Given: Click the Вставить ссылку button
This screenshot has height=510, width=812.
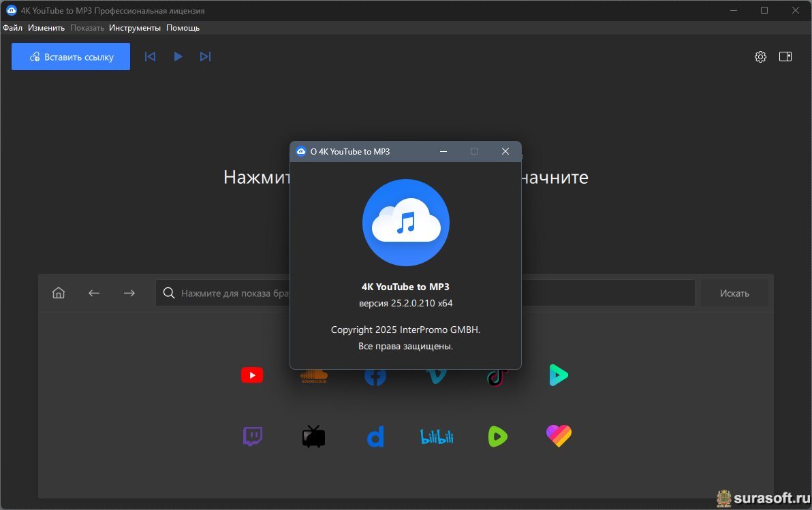Looking at the screenshot, I should 70,57.
